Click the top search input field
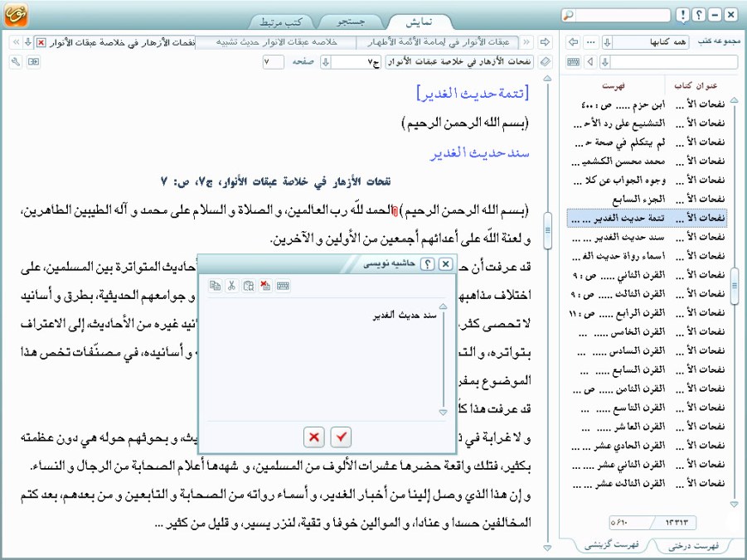Image resolution: width=747 pixels, height=560 pixels. (622, 16)
